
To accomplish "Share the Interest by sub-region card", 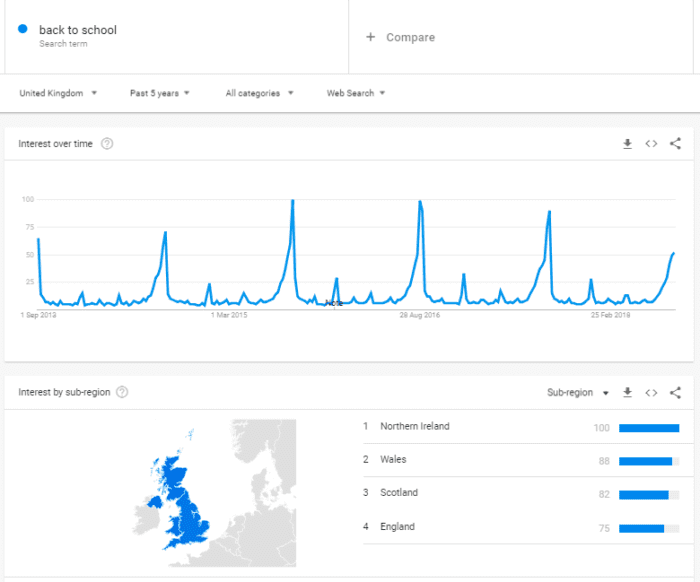I will pos(675,393).
